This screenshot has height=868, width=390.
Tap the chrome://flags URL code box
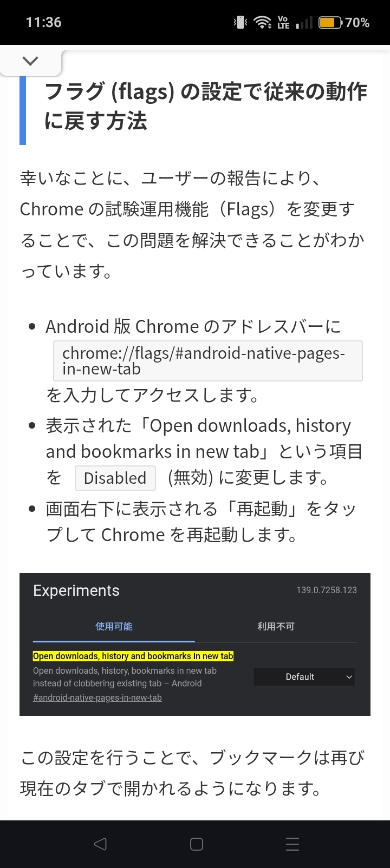point(208,361)
